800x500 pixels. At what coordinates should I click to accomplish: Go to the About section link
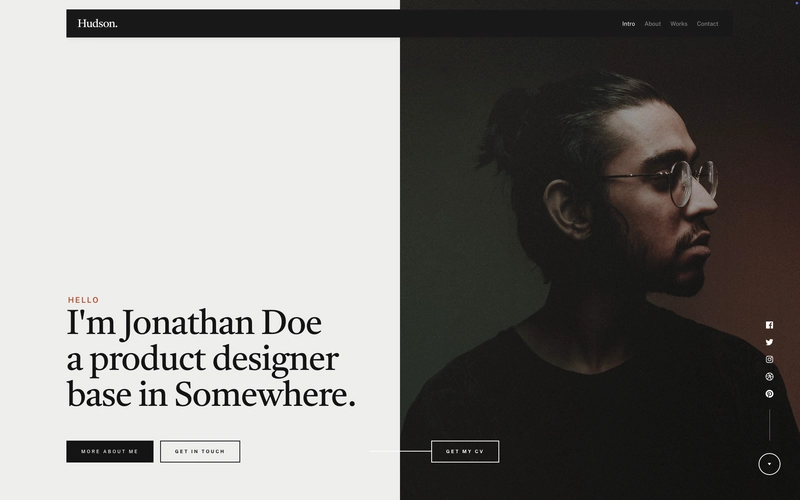click(x=653, y=24)
